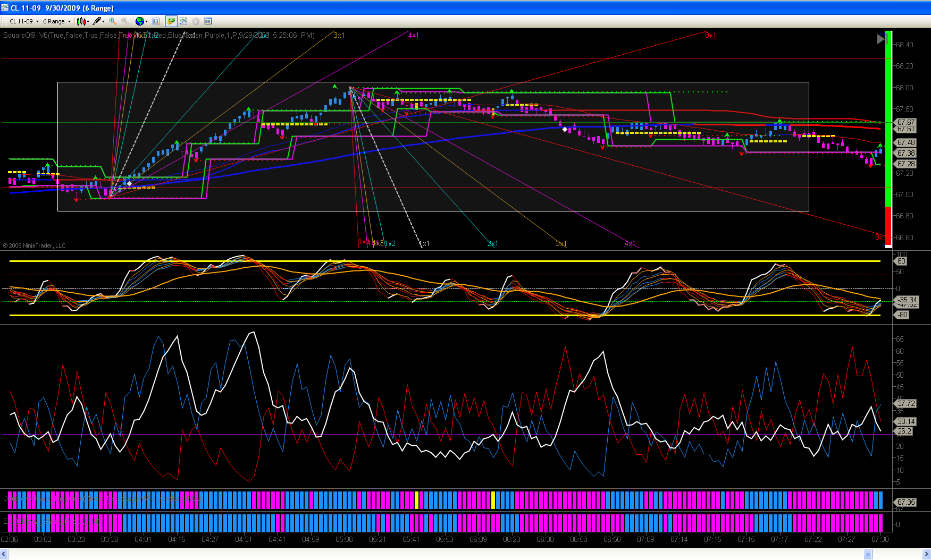
Task: Click the zoom out magnifier
Action: click(x=124, y=21)
